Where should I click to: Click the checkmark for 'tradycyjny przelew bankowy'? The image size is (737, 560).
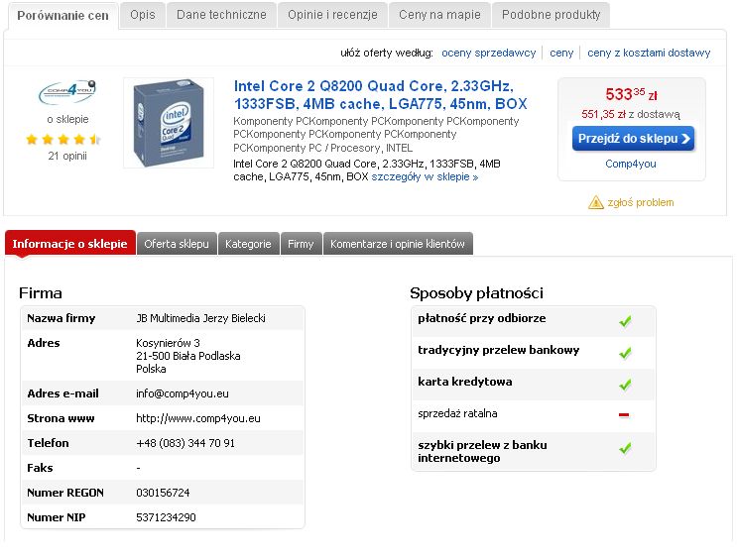(x=625, y=353)
